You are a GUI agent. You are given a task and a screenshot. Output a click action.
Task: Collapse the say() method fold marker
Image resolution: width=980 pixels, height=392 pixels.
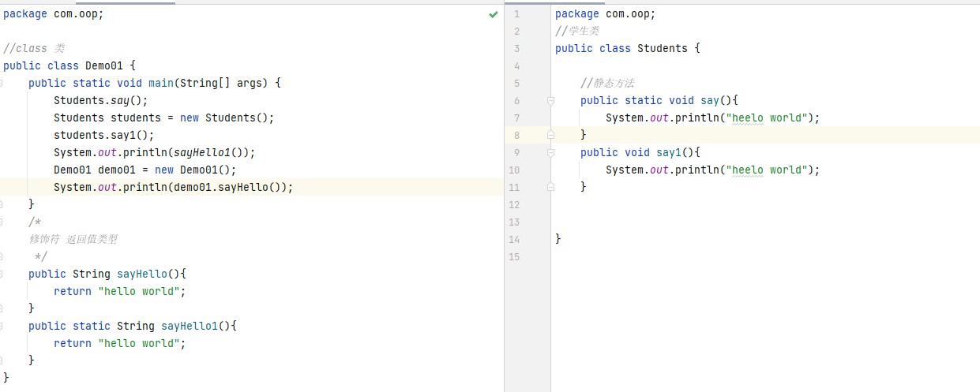(x=551, y=101)
